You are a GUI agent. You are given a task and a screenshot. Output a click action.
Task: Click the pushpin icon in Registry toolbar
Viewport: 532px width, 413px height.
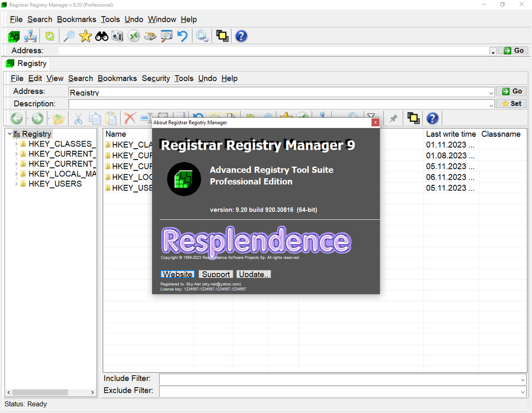pos(393,118)
